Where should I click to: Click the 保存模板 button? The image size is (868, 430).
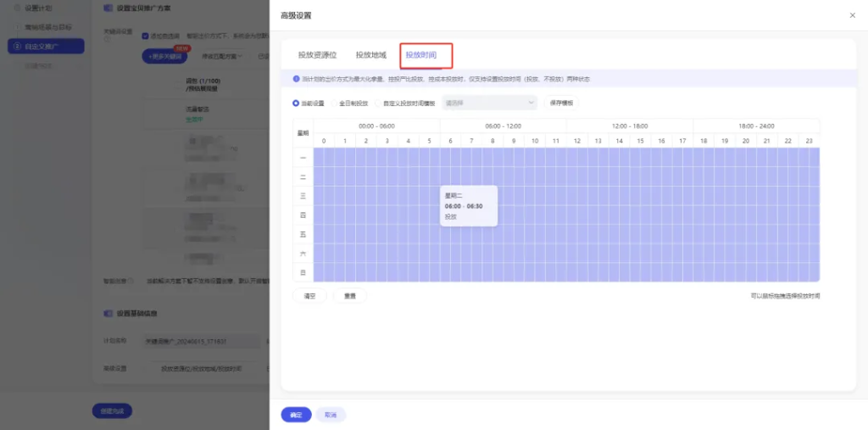pos(561,103)
